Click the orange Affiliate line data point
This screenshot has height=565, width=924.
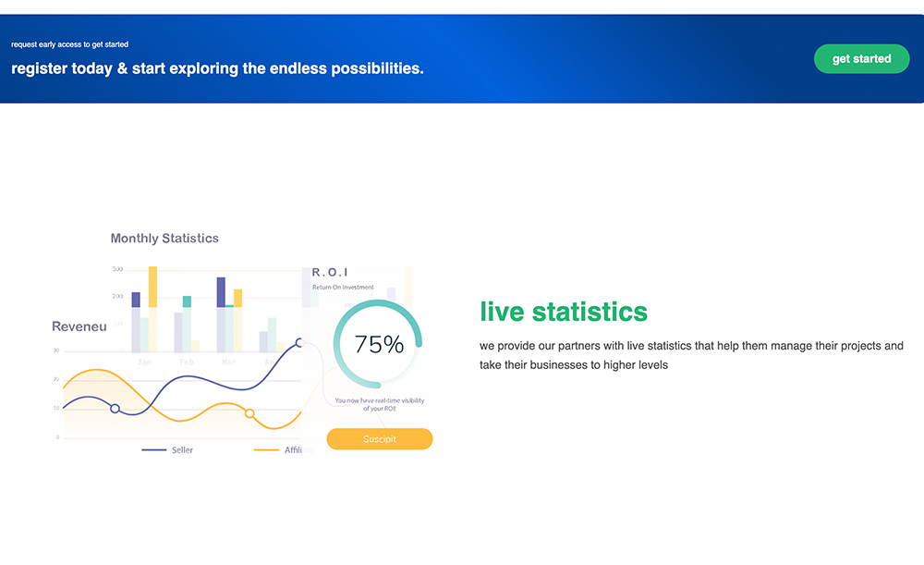pos(249,413)
